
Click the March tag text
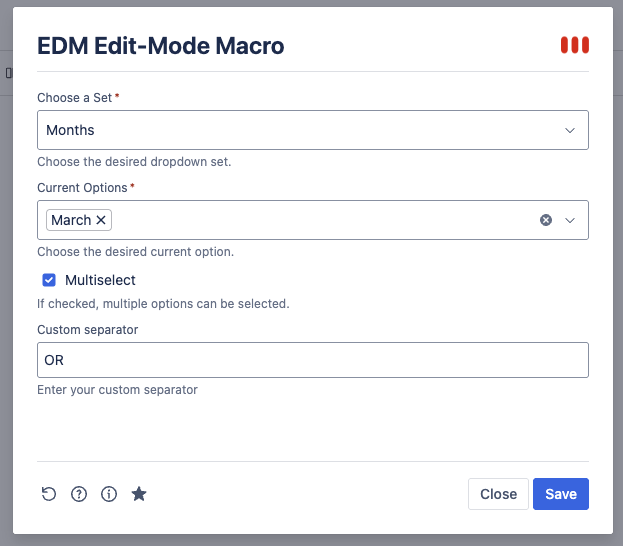click(x=71, y=220)
